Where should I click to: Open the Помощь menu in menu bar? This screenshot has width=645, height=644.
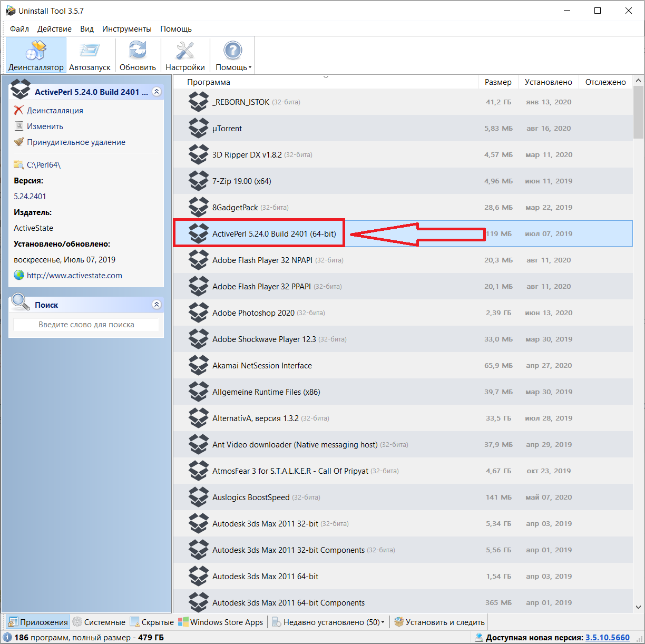(176, 29)
